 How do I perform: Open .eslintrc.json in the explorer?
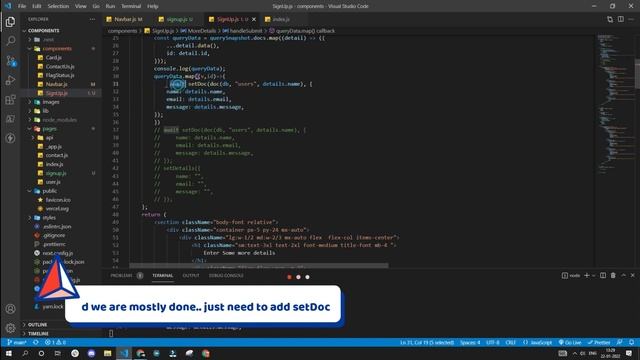tap(57, 227)
